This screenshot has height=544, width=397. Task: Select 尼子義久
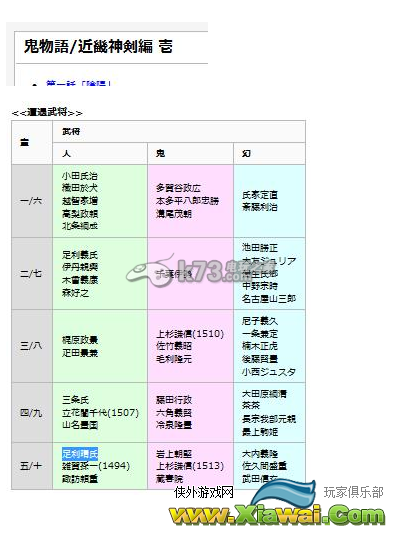tap(260, 321)
